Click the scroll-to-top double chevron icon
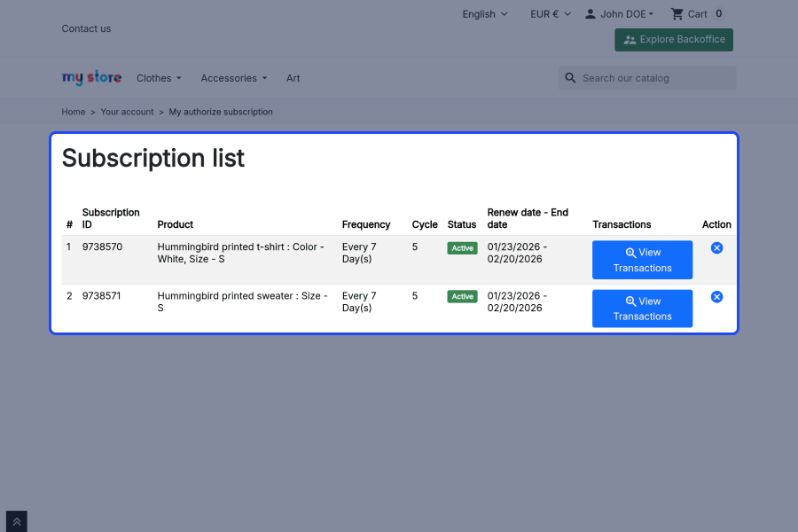Image resolution: width=798 pixels, height=532 pixels. pos(16,521)
